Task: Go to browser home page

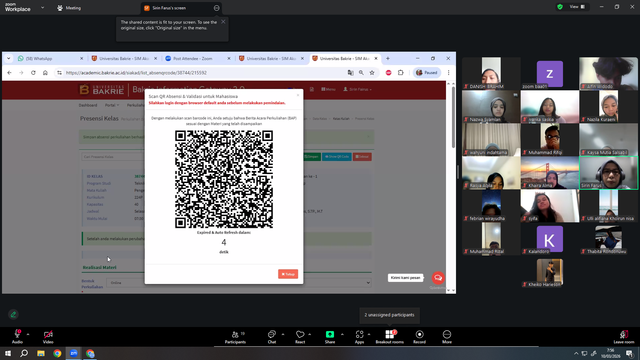Action: pos(45,73)
